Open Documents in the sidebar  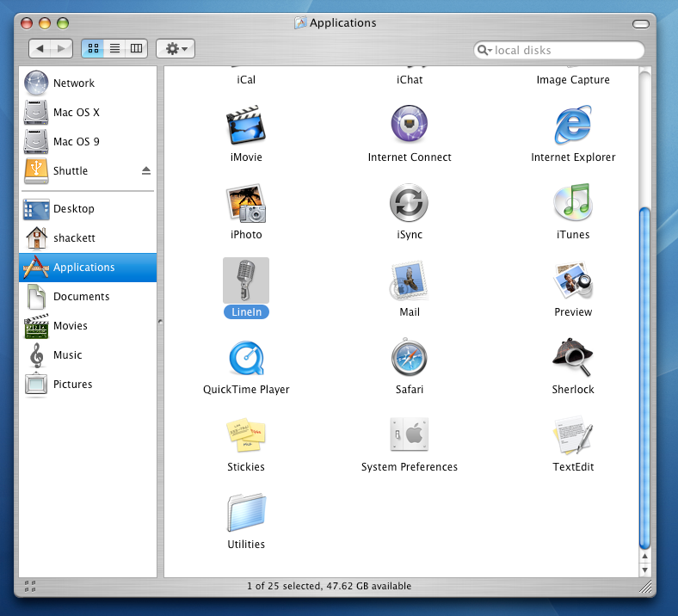(88, 297)
